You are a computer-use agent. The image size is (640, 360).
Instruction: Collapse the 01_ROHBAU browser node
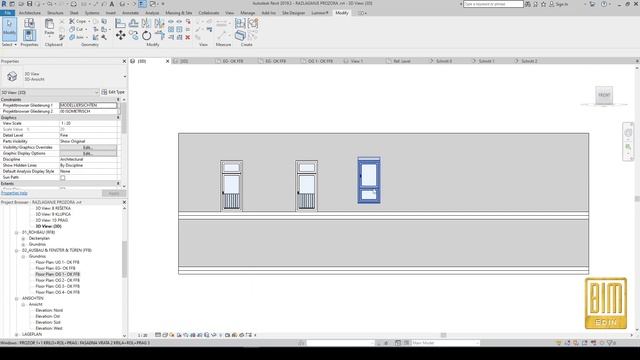17,232
